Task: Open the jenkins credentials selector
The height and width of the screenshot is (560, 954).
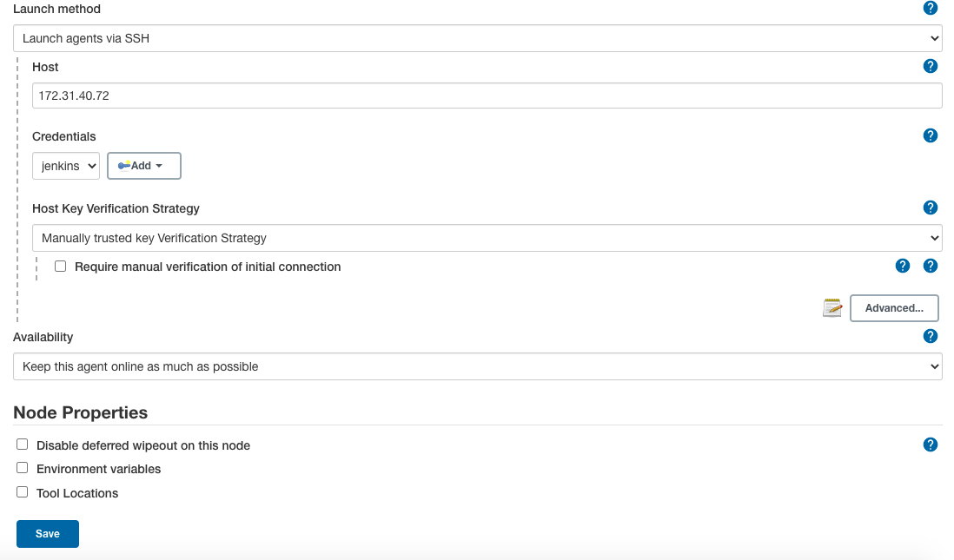Action: (x=65, y=165)
